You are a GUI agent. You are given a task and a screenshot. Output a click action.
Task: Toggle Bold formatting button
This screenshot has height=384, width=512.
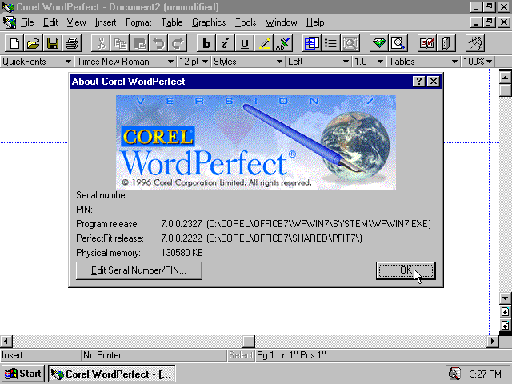pos(206,43)
